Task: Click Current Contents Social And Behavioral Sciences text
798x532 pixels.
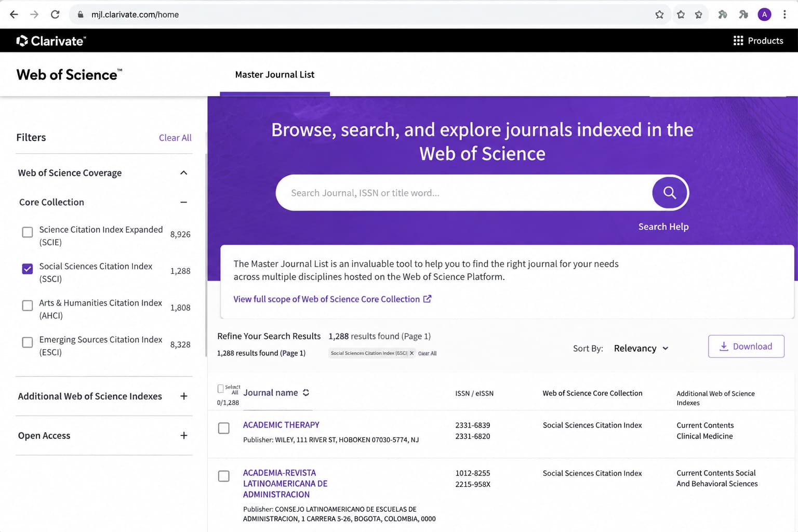Action: click(717, 478)
